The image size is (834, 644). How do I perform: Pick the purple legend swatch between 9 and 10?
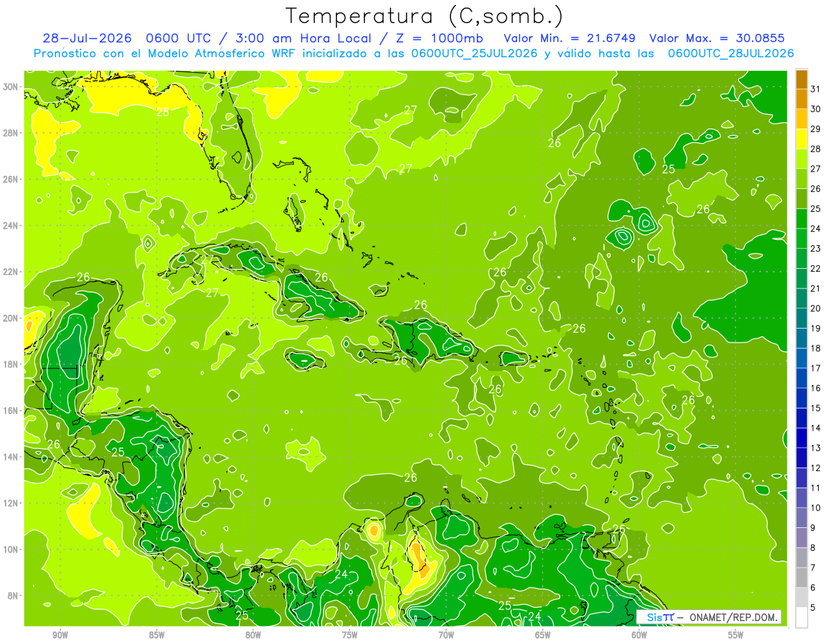[801, 518]
